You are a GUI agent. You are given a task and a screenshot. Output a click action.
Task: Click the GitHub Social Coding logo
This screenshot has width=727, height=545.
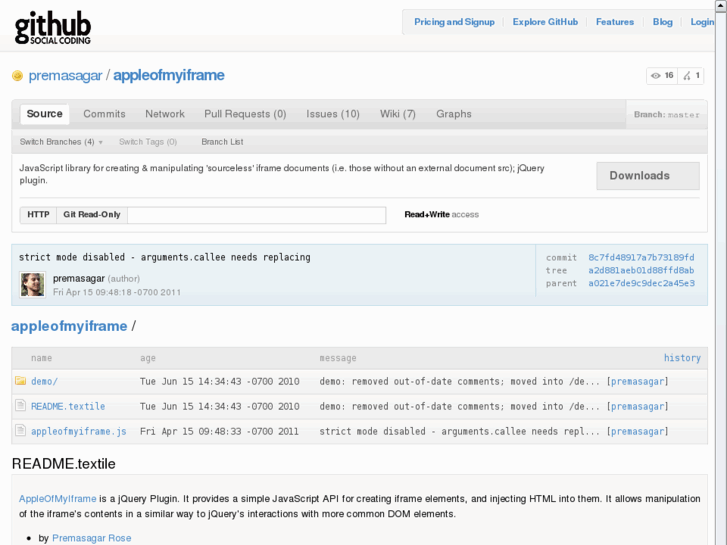click(52, 28)
